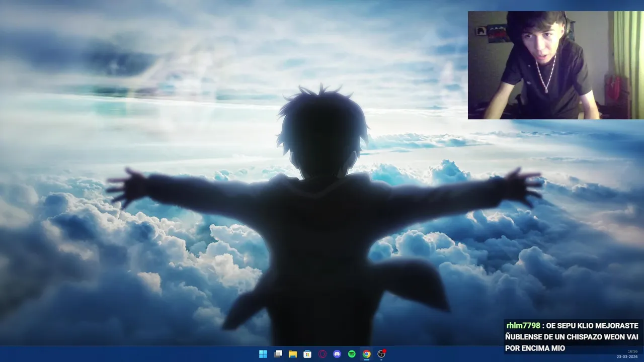Switch to Google Chrome window
644x362 pixels.
[366, 354]
